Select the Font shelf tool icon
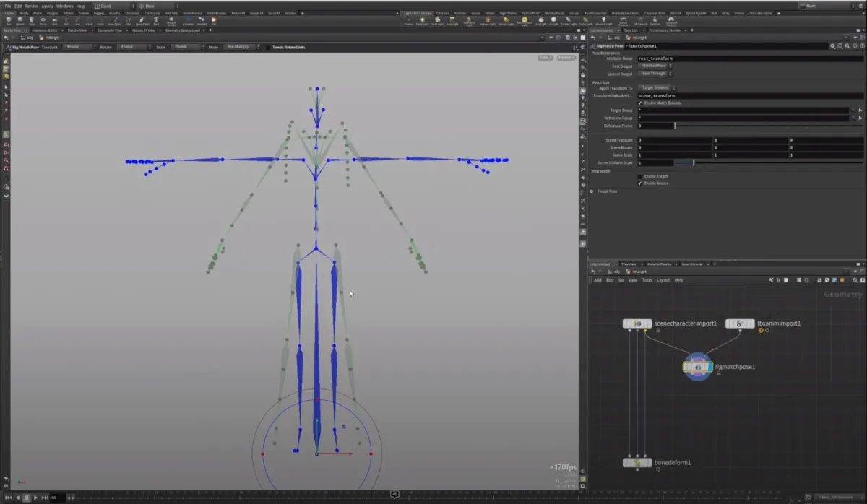This screenshot has width=867, height=504. pyautogui.click(x=156, y=19)
